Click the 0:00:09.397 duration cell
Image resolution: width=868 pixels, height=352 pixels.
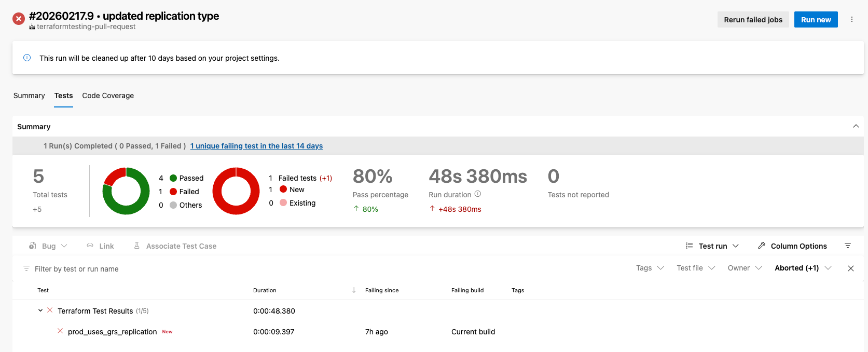pyautogui.click(x=274, y=332)
